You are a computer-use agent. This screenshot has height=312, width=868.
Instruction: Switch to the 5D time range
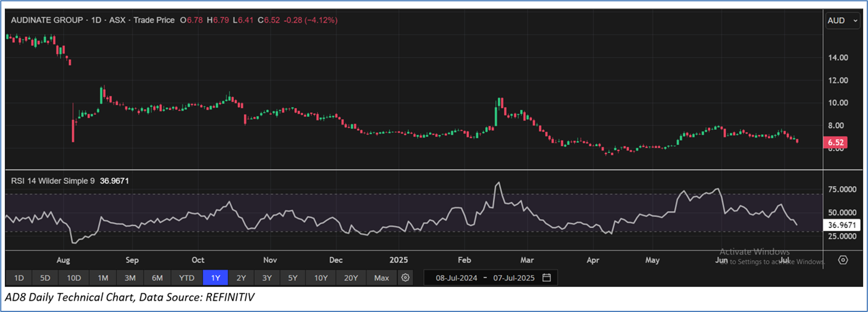pos(45,277)
